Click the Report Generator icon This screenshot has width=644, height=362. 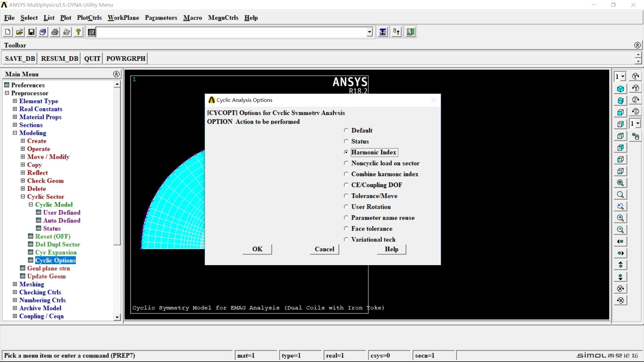[66, 32]
